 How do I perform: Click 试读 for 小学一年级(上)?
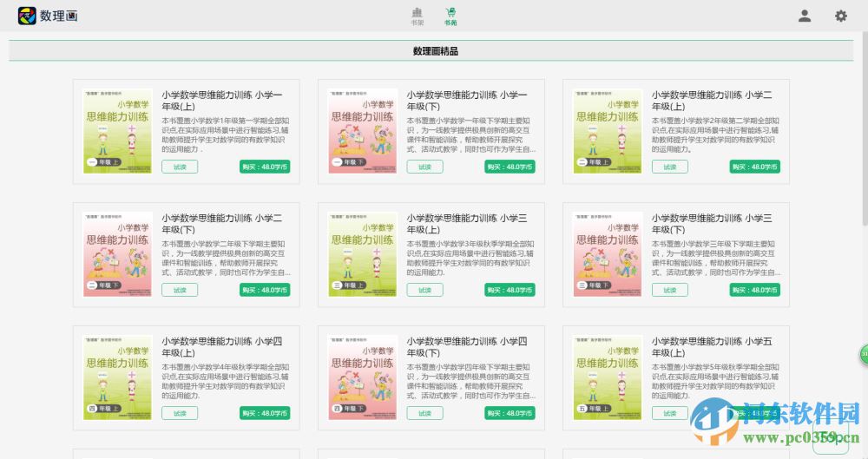pos(180,167)
